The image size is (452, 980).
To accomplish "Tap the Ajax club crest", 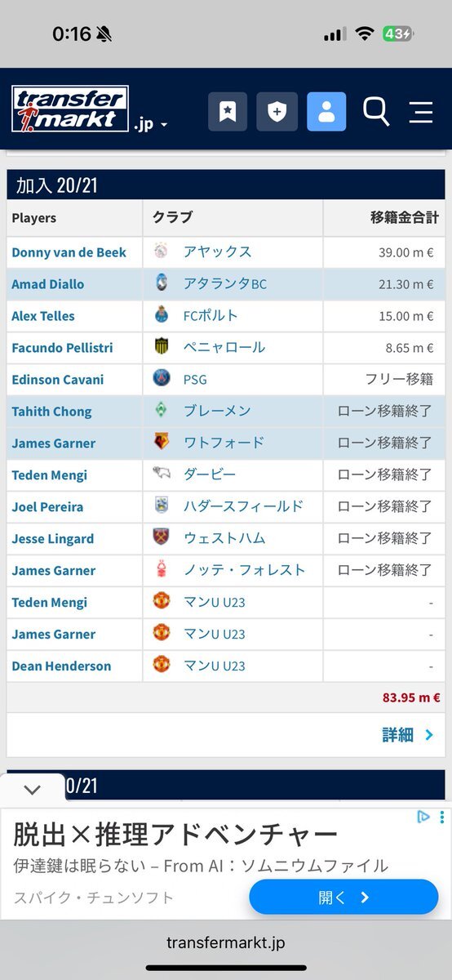I will 162,252.
